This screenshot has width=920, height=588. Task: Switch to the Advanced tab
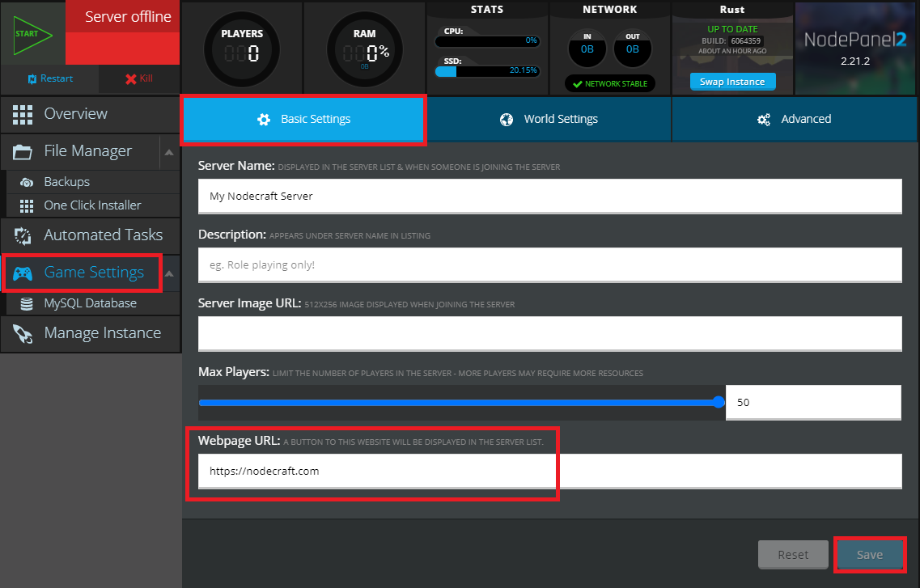tap(795, 119)
